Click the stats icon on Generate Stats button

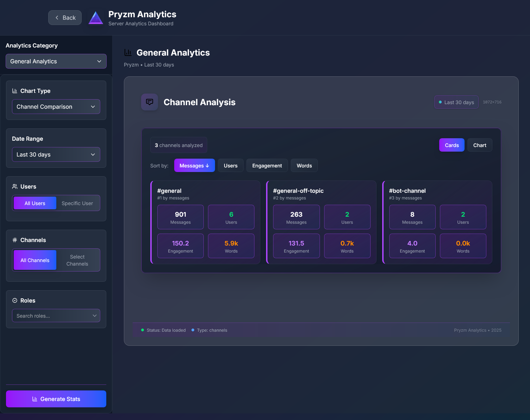[34, 399]
